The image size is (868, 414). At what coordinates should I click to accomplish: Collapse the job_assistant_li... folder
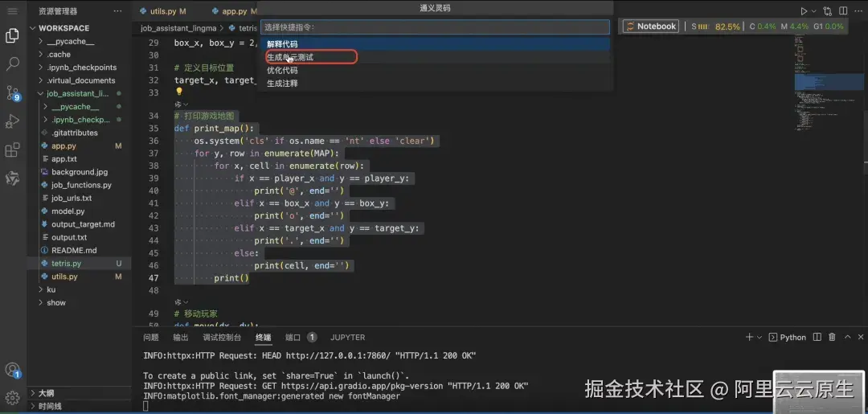pos(79,93)
